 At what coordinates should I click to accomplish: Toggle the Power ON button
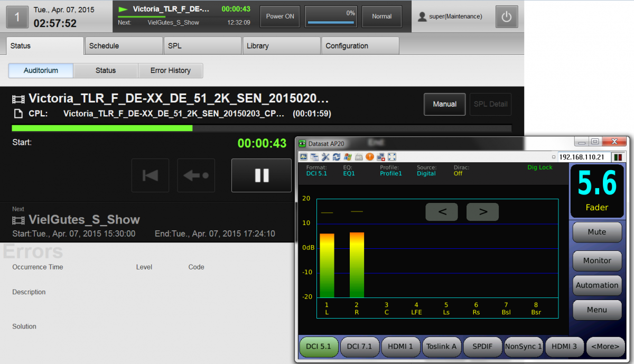point(280,16)
